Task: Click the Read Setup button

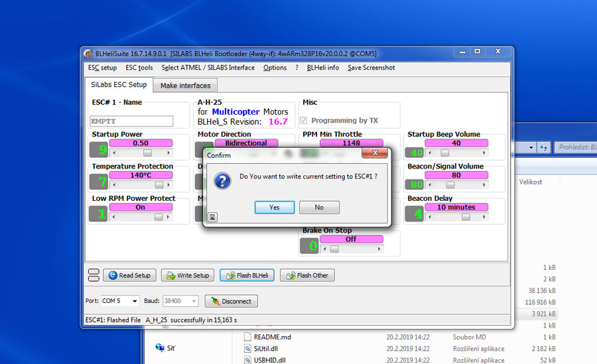Action: [x=129, y=275]
